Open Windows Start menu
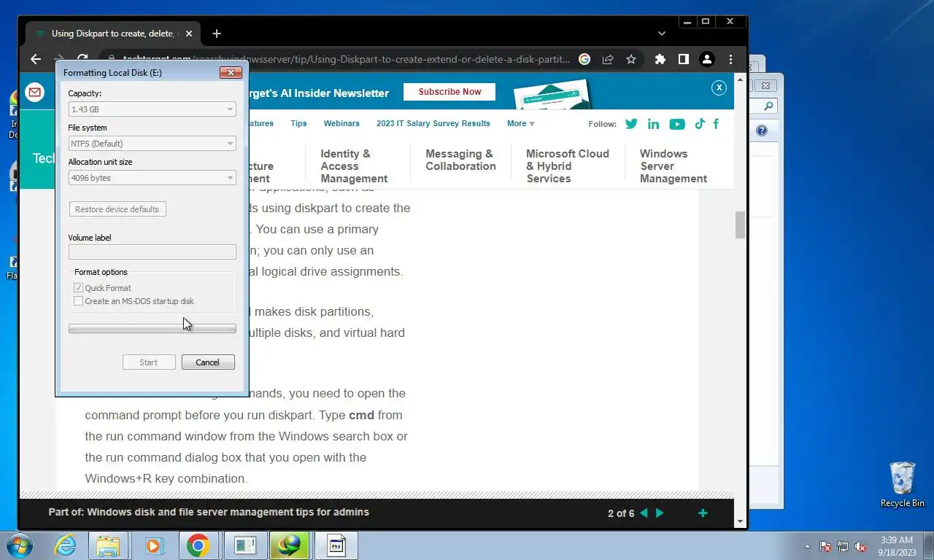Viewport: 934px width, 560px height. point(18,545)
